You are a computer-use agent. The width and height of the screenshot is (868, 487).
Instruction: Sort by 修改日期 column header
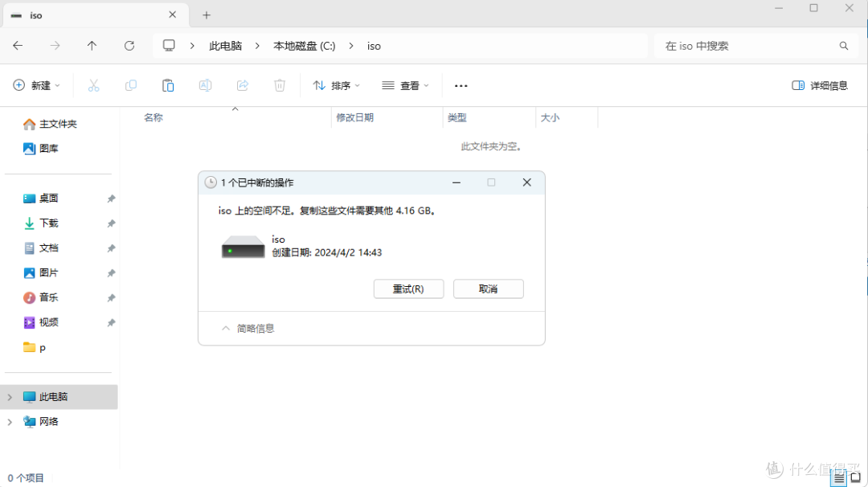tap(355, 117)
